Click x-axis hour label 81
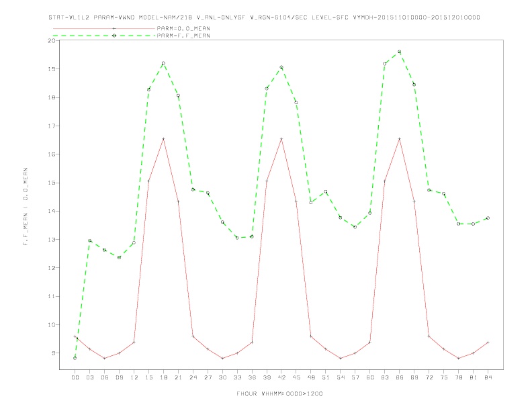This screenshot has height=411, width=532. click(474, 377)
